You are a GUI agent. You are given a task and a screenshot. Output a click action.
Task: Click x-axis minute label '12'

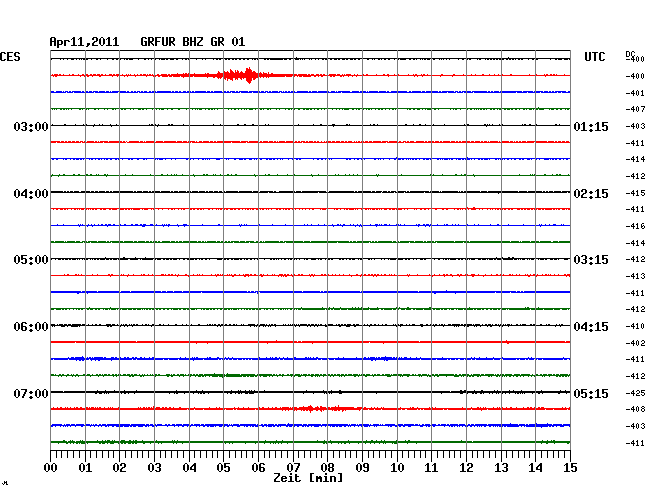(x=466, y=468)
